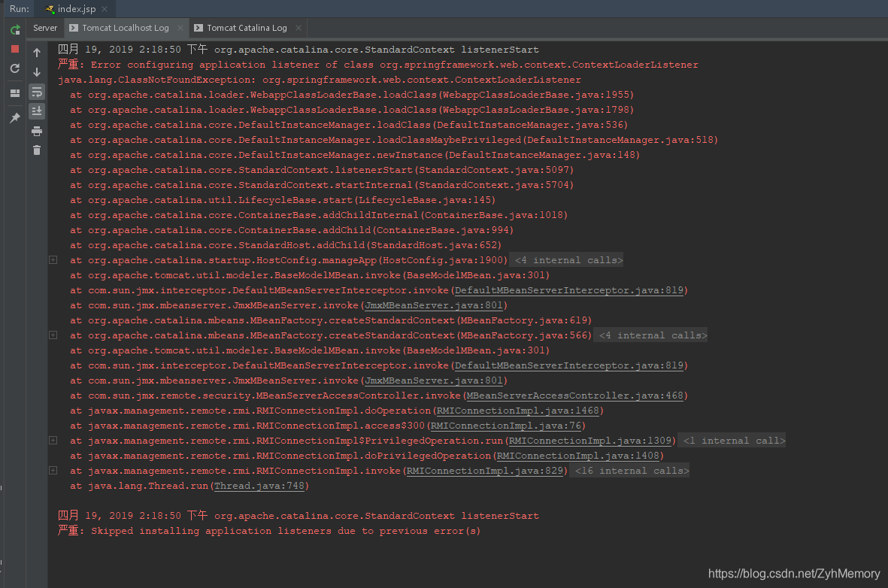Click the green Rerun icon

(x=15, y=29)
